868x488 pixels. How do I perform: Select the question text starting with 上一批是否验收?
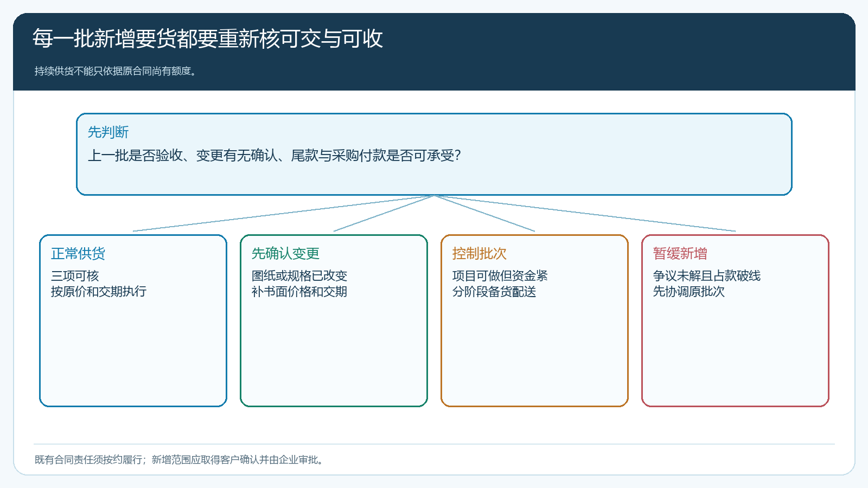point(275,156)
